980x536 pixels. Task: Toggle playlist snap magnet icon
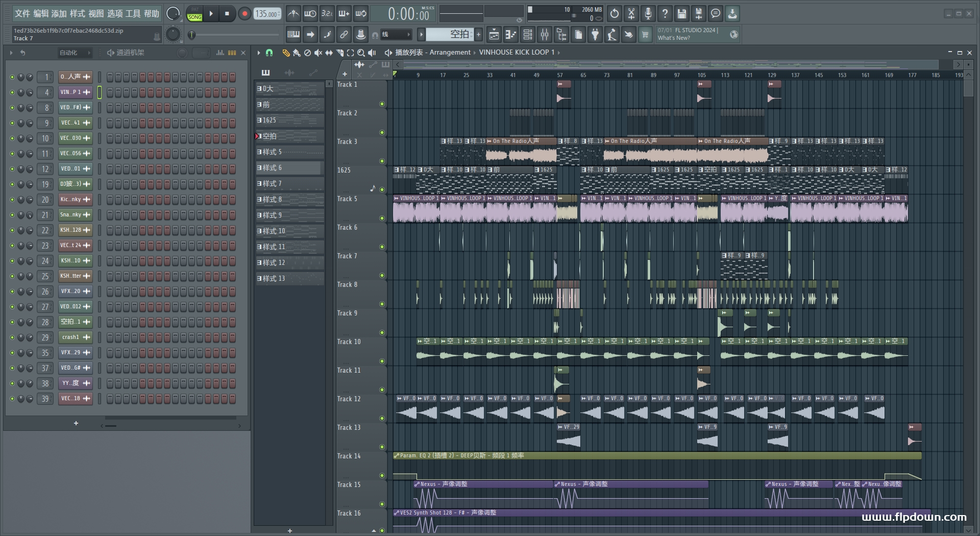pos(269,53)
